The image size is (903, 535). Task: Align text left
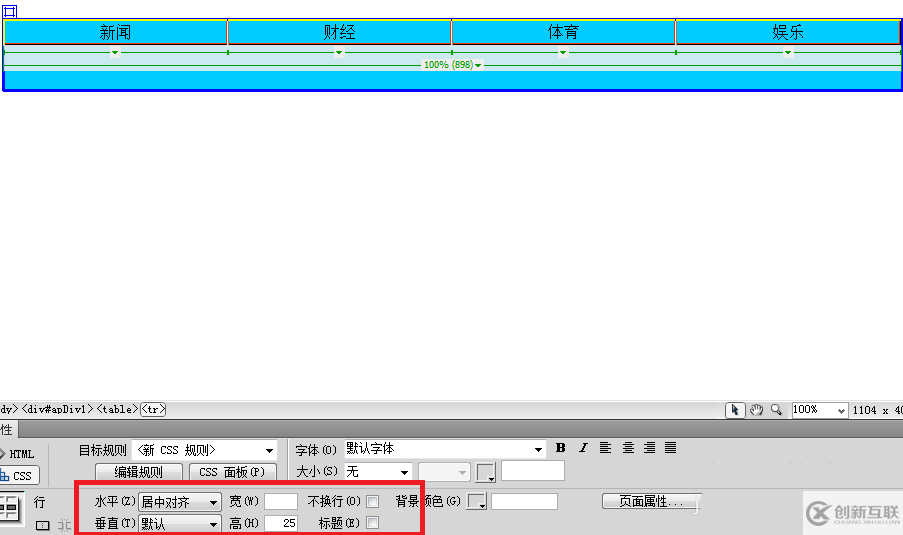pyautogui.click(x=605, y=447)
